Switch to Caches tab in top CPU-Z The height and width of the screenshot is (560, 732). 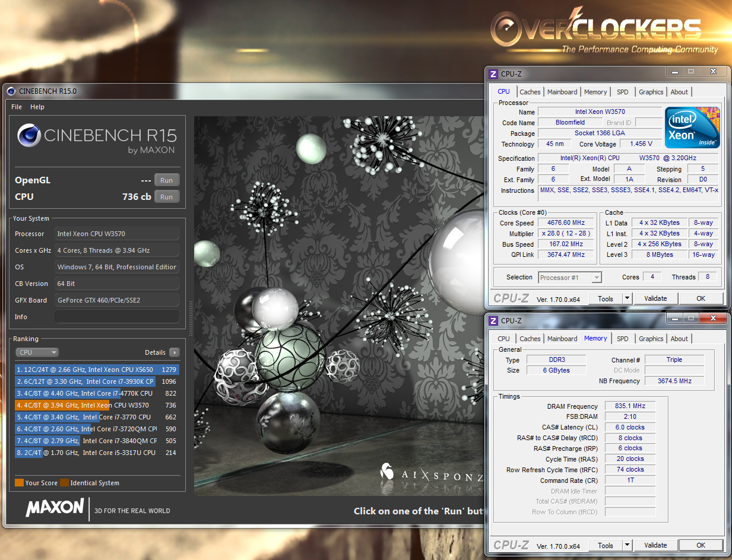[530, 92]
